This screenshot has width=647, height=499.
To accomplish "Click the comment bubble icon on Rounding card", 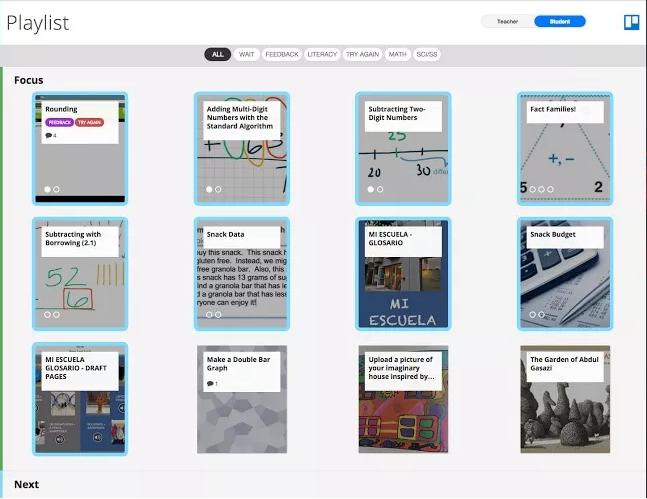I will tap(48, 135).
